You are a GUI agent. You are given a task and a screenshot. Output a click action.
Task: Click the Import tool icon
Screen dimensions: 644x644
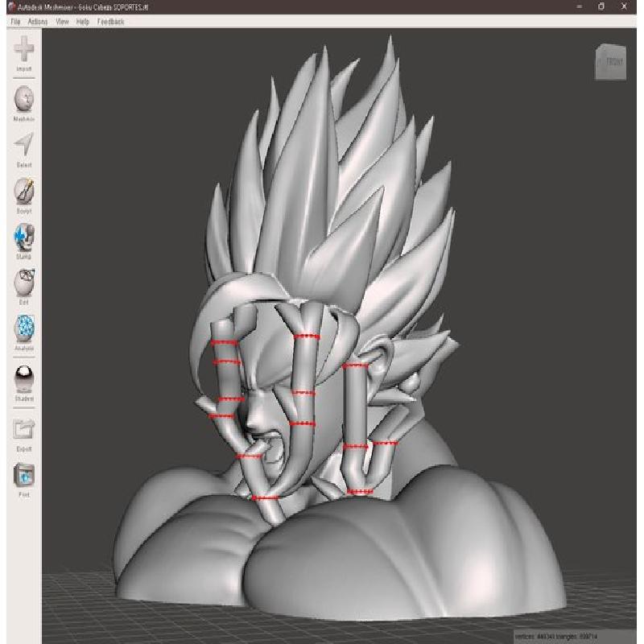pos(24,49)
